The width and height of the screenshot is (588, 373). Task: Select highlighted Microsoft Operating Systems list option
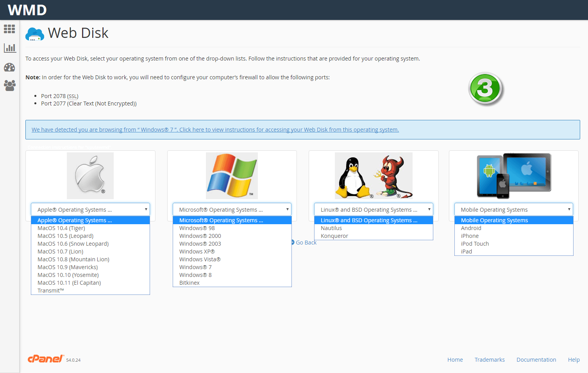pos(232,220)
